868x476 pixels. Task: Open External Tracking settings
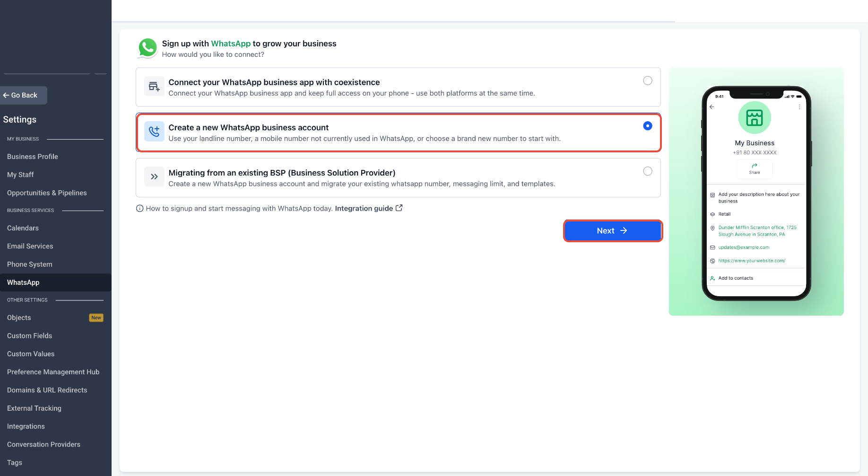pyautogui.click(x=34, y=408)
